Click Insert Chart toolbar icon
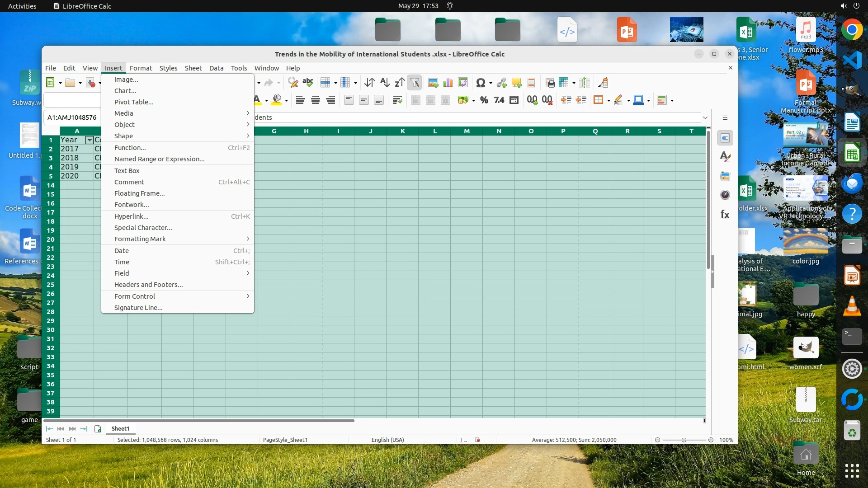The width and height of the screenshot is (868, 488). (x=448, y=83)
